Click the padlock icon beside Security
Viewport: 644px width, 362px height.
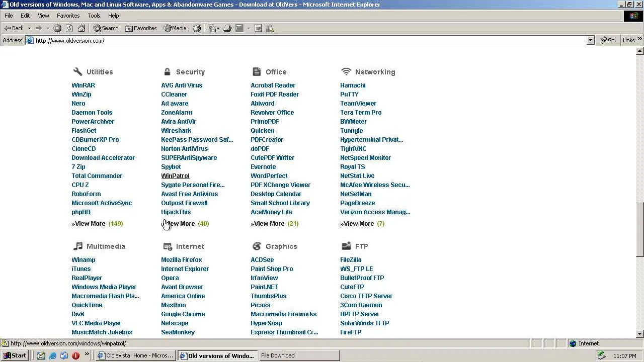(x=167, y=71)
